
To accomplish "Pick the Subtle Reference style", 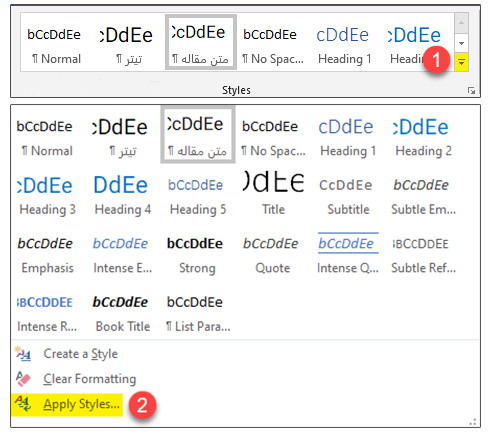I will [423, 255].
